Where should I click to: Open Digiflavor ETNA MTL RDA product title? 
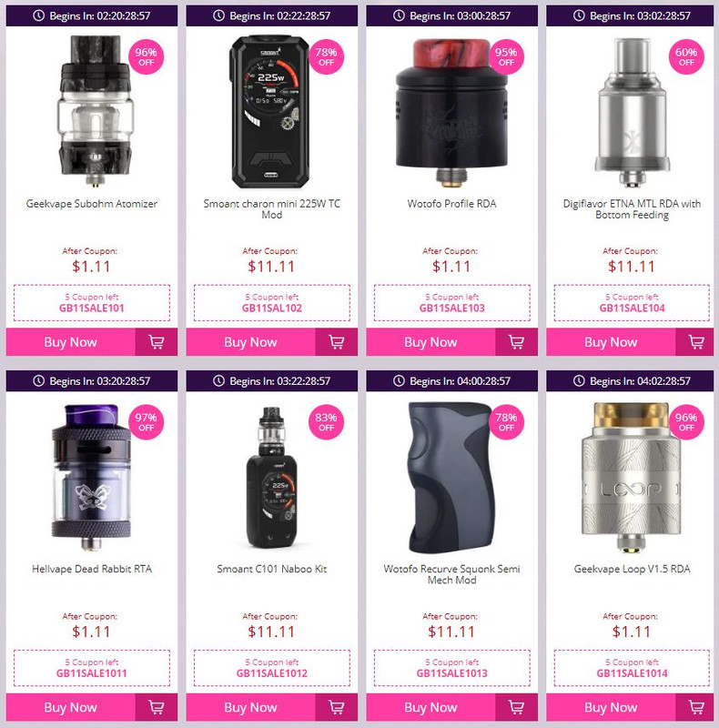point(632,209)
